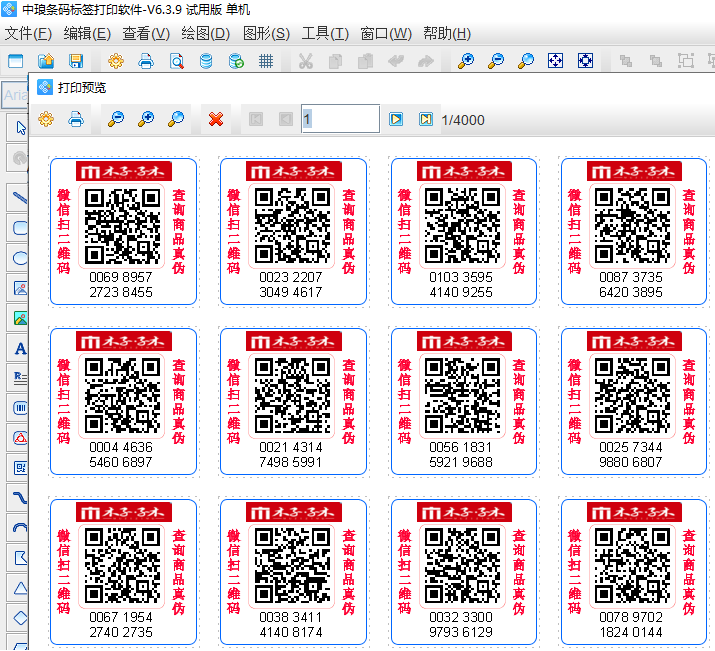715x651 pixels.
Task: Click the print icon in the 打印预览 toolbar
Action: 76,120
